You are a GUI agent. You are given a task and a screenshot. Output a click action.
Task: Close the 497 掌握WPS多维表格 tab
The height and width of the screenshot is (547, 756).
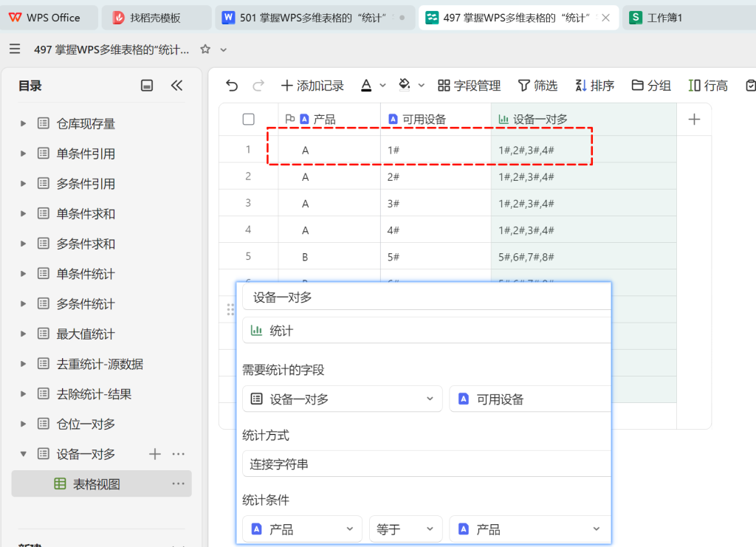point(606,18)
